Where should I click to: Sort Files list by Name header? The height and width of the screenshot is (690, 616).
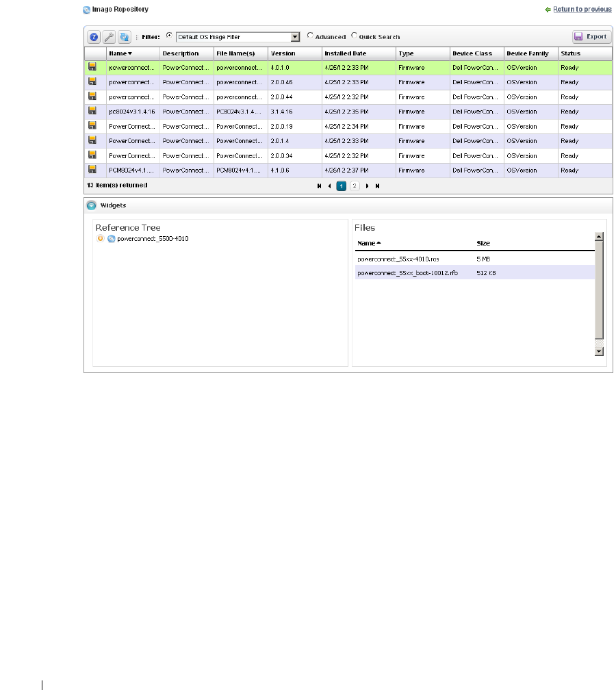pyautogui.click(x=369, y=243)
